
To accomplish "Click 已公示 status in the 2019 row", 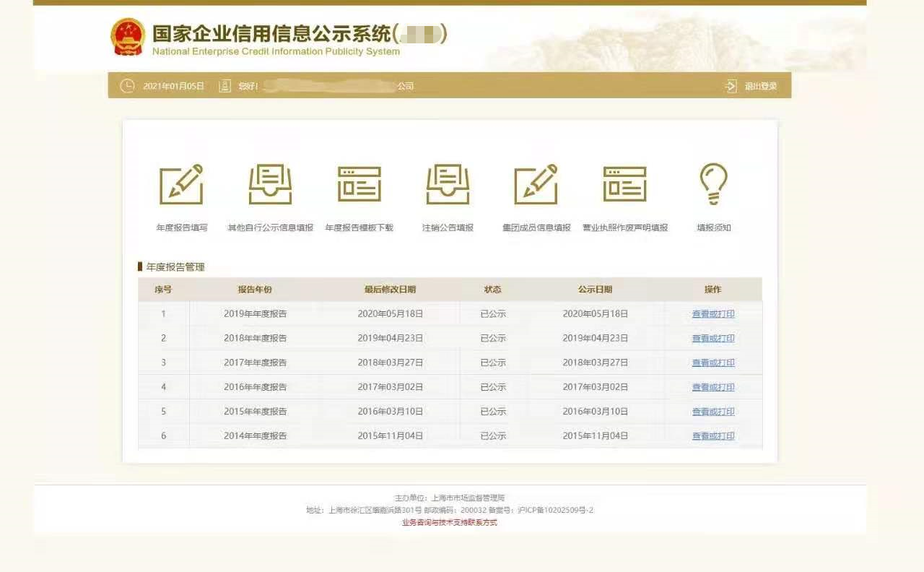I will 493,314.
